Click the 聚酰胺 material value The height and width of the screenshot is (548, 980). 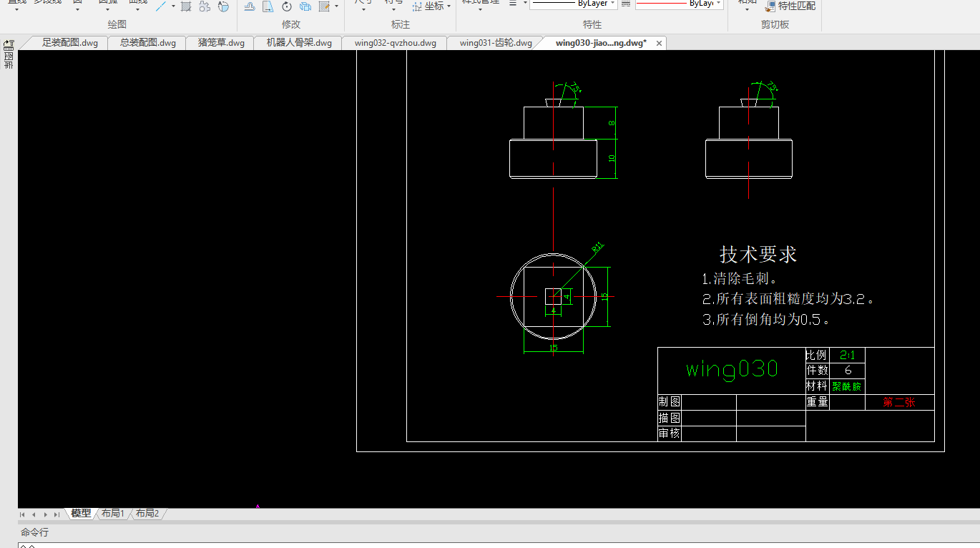[847, 386]
